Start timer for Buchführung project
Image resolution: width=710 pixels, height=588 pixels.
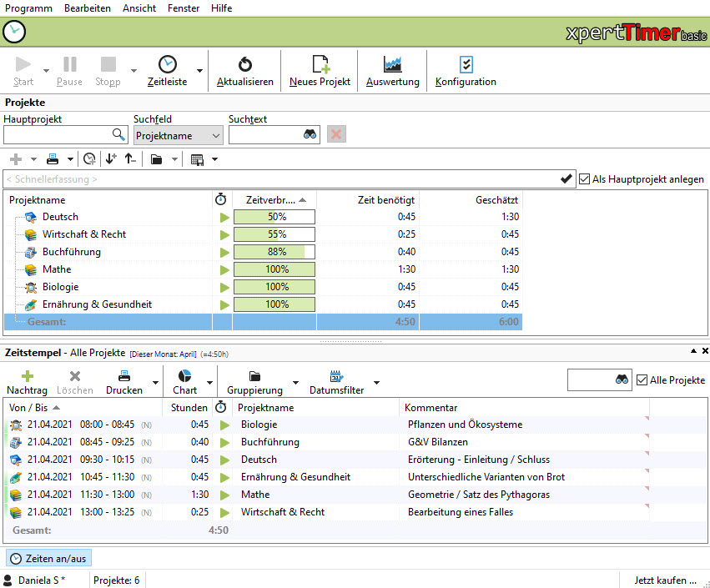(x=224, y=252)
